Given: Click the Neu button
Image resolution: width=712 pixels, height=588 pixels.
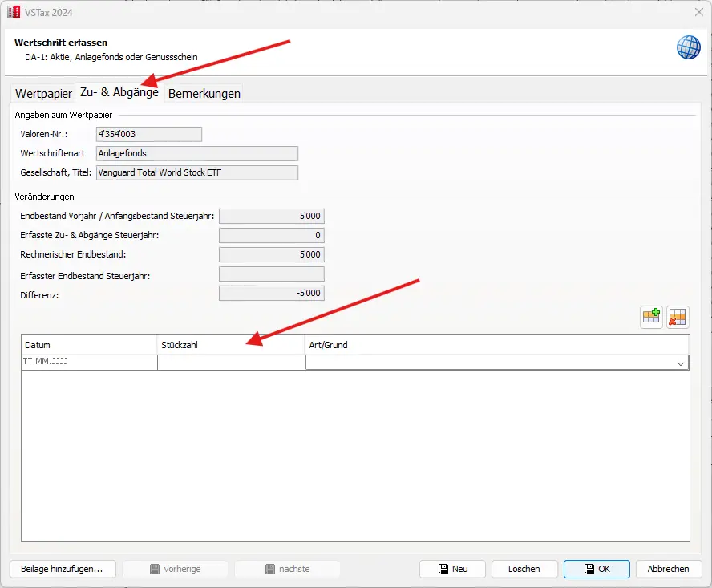Looking at the screenshot, I should tap(452, 569).
